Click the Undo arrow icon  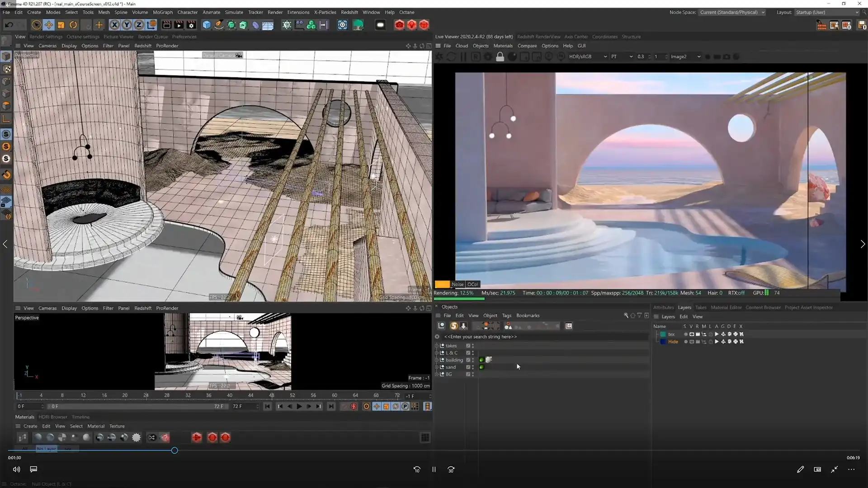pyautogui.click(x=9, y=25)
